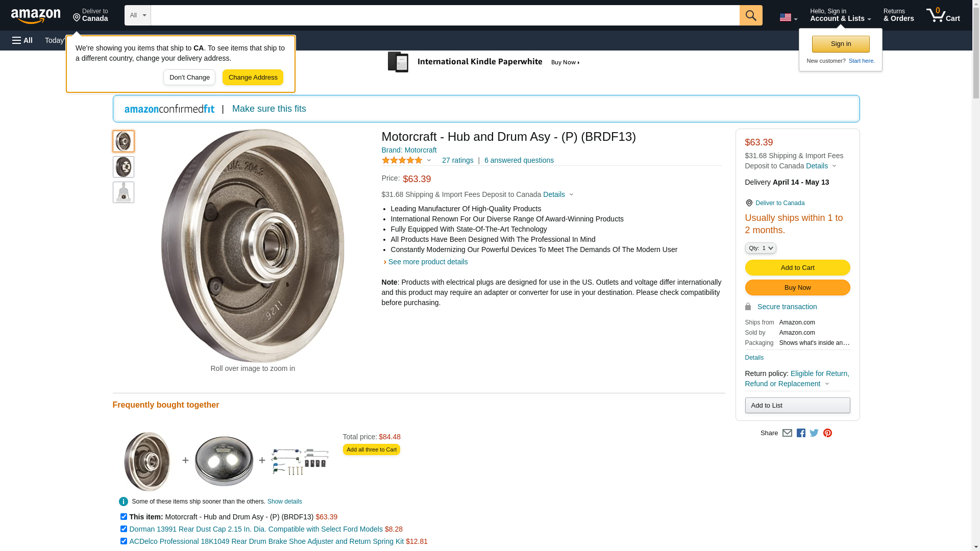Image resolution: width=980 pixels, height=551 pixels.
Task: Uncheck the ACDelco Spring Kit item
Action: pyautogui.click(x=124, y=541)
